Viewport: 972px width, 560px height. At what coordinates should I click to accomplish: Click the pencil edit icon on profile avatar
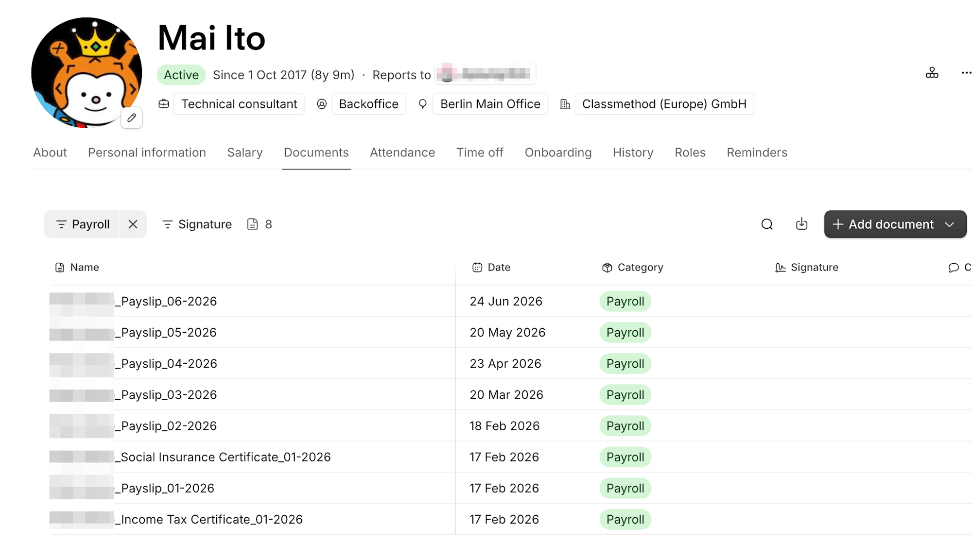click(132, 118)
